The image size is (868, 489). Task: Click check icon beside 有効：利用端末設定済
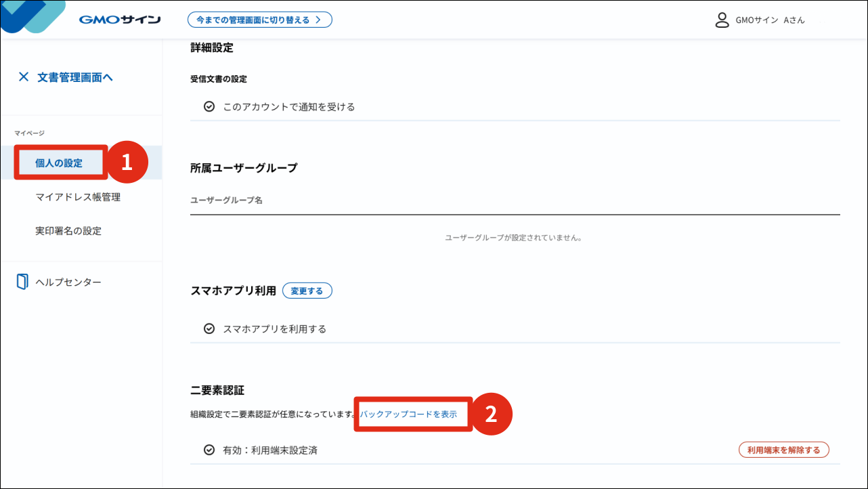(209, 450)
